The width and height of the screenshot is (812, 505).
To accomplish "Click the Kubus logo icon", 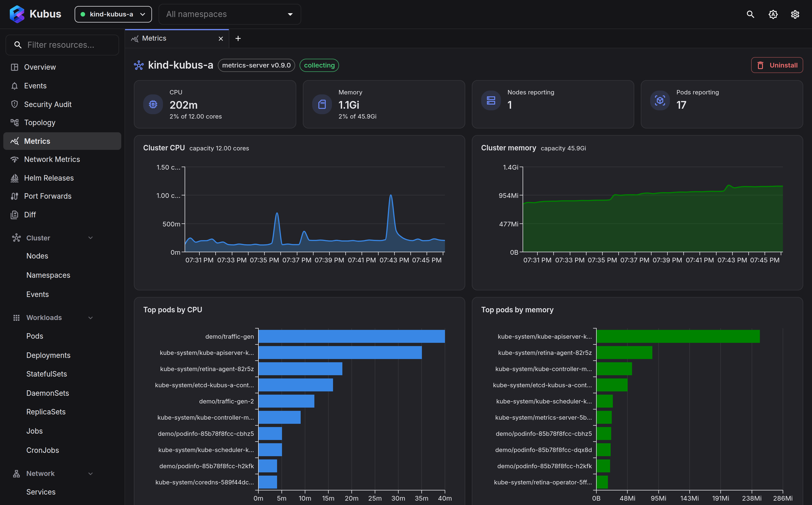I will coord(17,14).
